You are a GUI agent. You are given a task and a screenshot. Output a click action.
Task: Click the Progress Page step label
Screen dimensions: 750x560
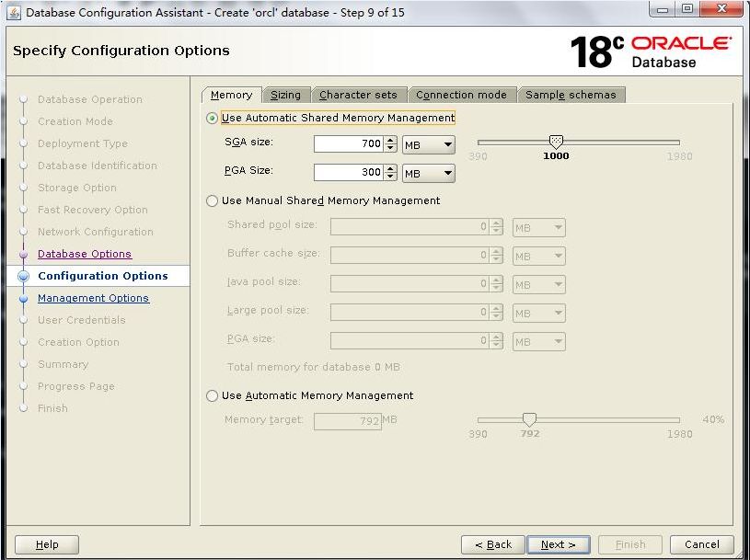pyautogui.click(x=76, y=386)
